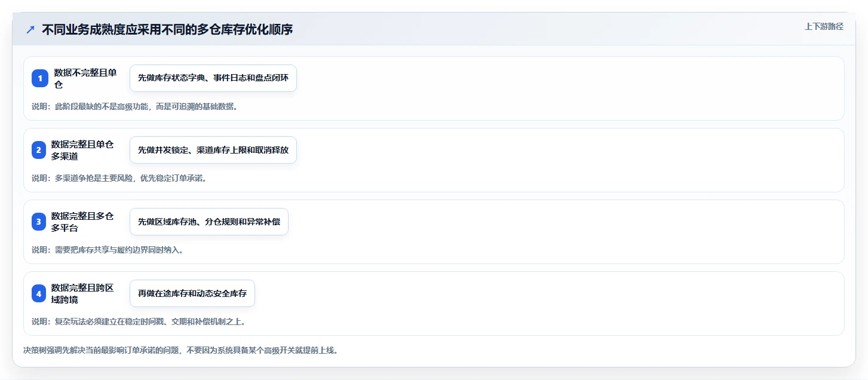Click the step 3 number badge
Viewport: 868px width, 380px height.
pos(39,222)
